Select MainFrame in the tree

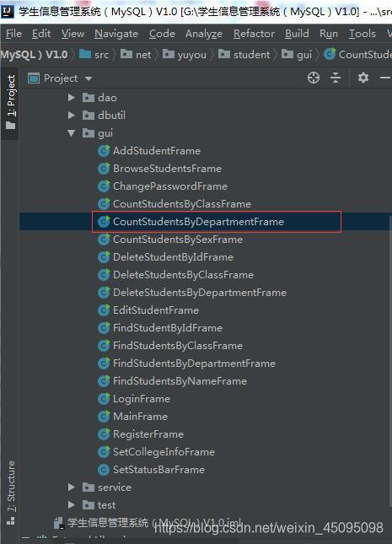point(140,417)
